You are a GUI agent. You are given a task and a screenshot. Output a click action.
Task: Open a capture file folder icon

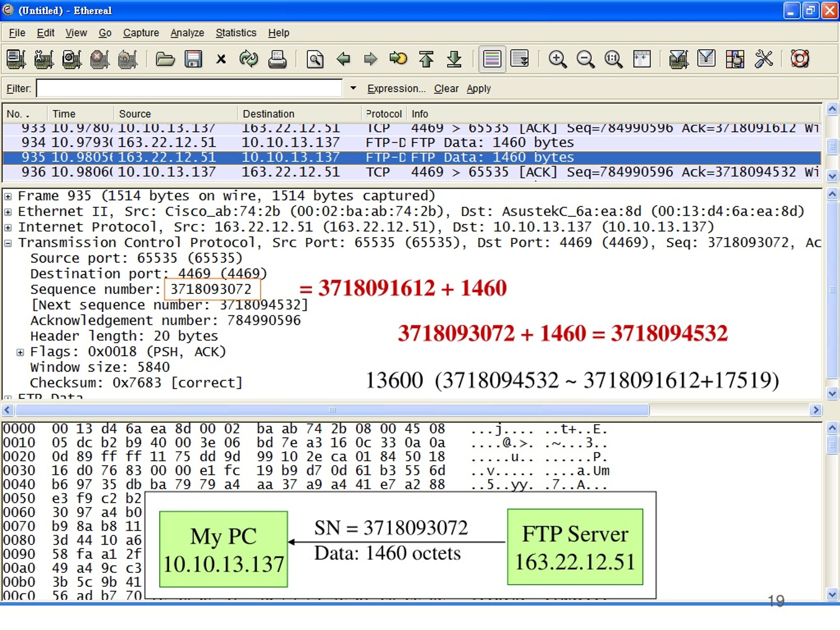coord(165,59)
